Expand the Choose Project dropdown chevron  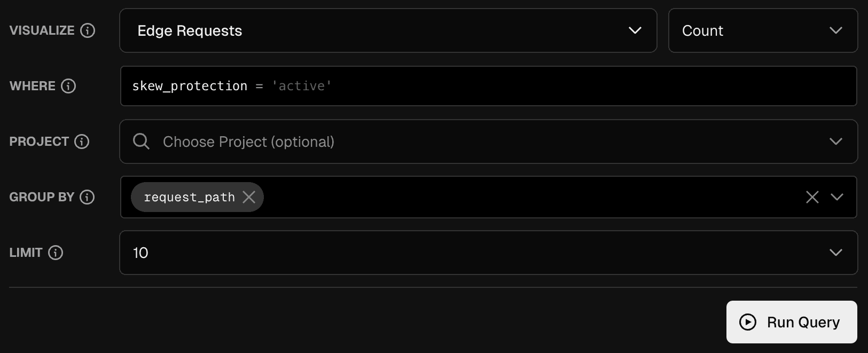tap(835, 142)
